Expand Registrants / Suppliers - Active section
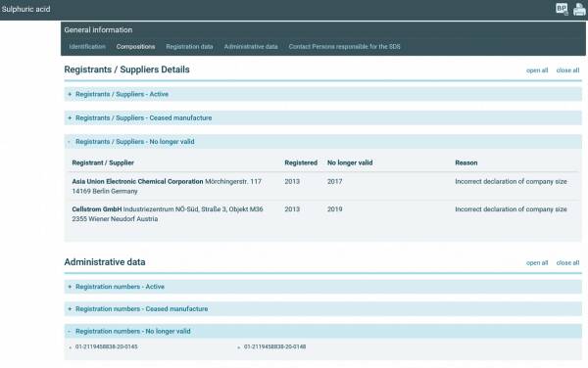Image resolution: width=588 pixels, height=368 pixels. click(x=322, y=94)
